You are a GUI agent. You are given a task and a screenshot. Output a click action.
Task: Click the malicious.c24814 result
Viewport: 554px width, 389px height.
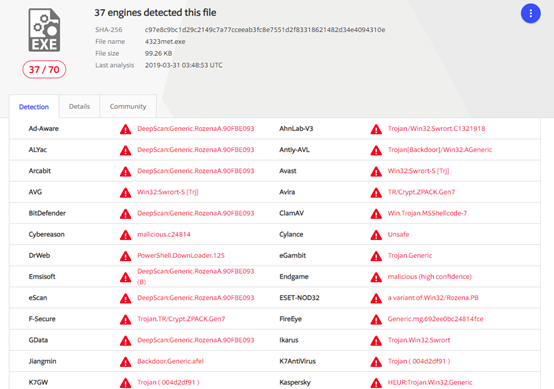tap(164, 234)
